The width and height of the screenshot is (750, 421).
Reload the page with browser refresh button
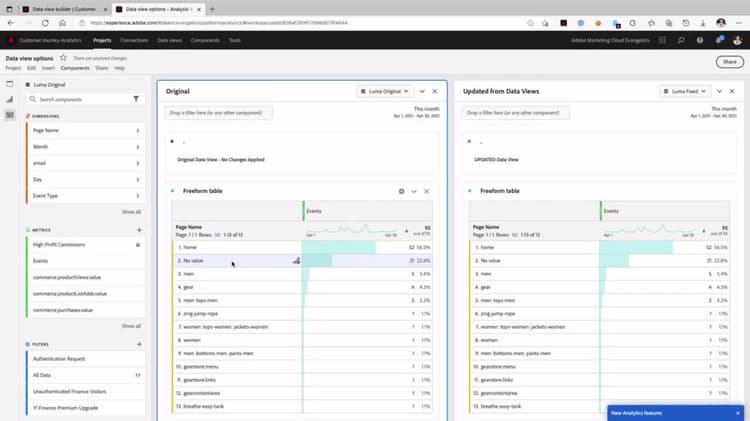(45, 22)
